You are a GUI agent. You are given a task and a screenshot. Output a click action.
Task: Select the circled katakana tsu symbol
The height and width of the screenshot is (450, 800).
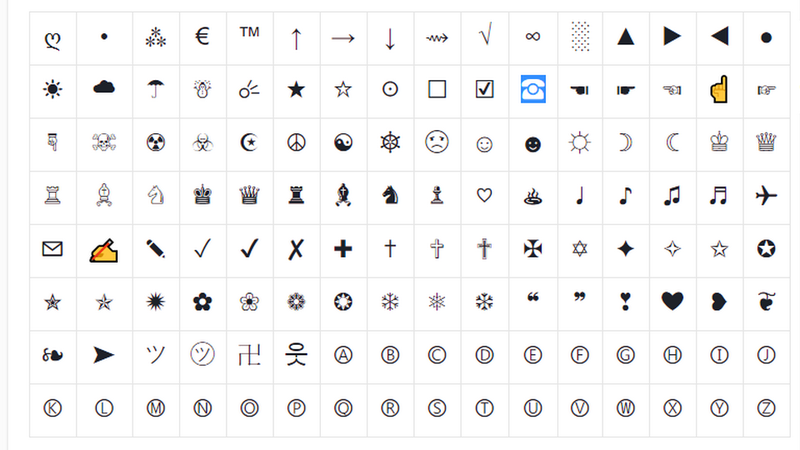pos(203,354)
